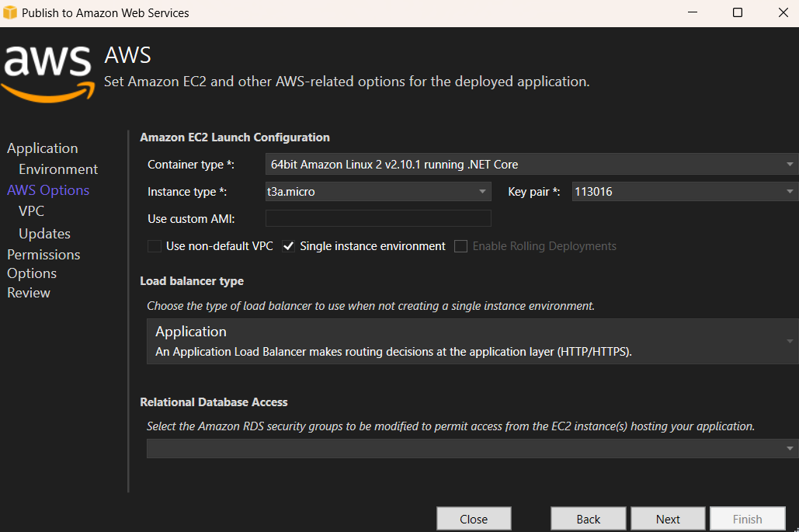Click the Load balancer type heading
Image resolution: width=799 pixels, height=532 pixels.
pyautogui.click(x=192, y=281)
